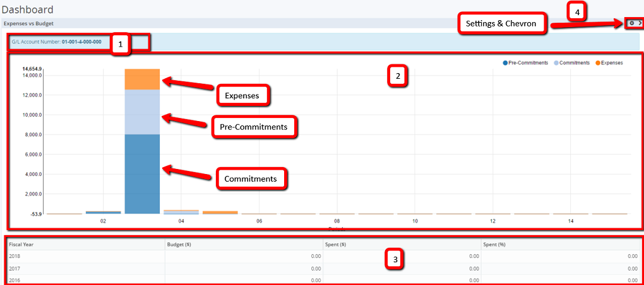Select the light blue segment of period 03 bar

click(x=142, y=112)
